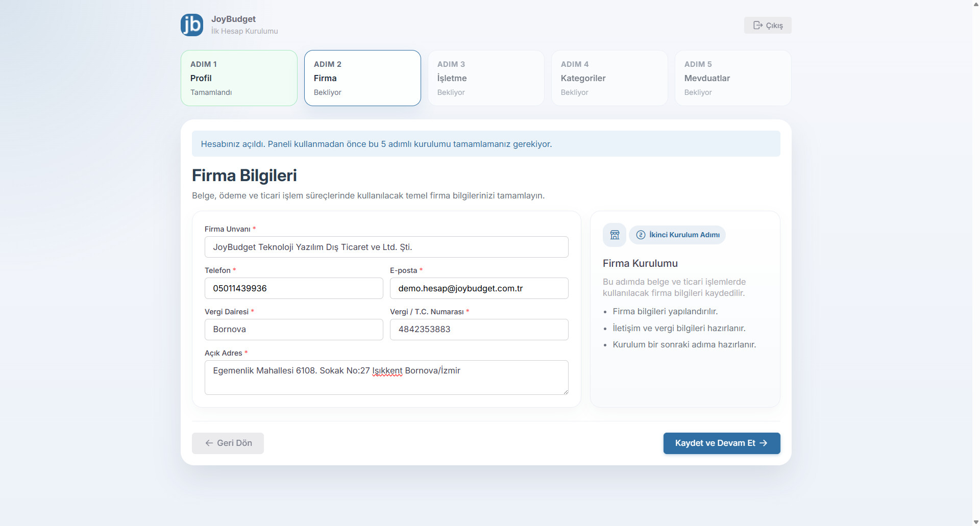Focus the Vergi / T.C. Numarası field
This screenshot has height=526, width=980.
point(479,330)
